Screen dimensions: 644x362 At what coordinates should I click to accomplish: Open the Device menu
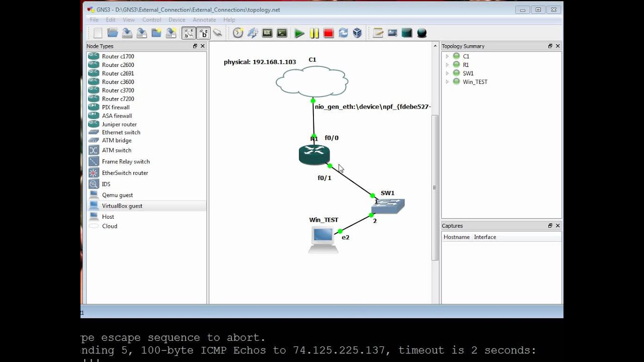coord(177,20)
